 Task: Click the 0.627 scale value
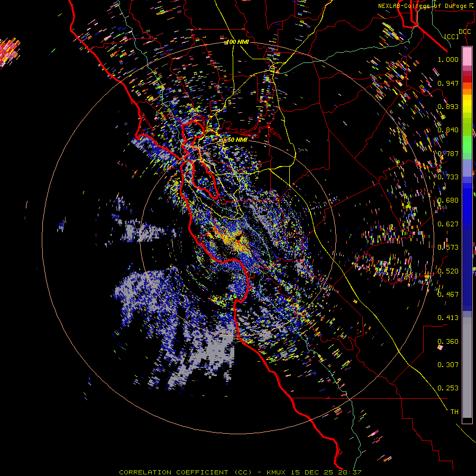click(448, 224)
